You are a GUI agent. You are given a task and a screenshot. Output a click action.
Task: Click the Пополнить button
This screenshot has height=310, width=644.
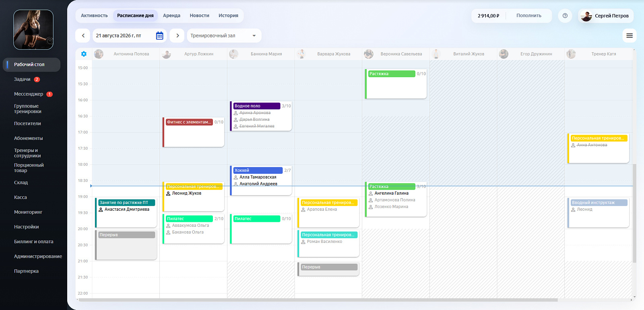tap(529, 16)
